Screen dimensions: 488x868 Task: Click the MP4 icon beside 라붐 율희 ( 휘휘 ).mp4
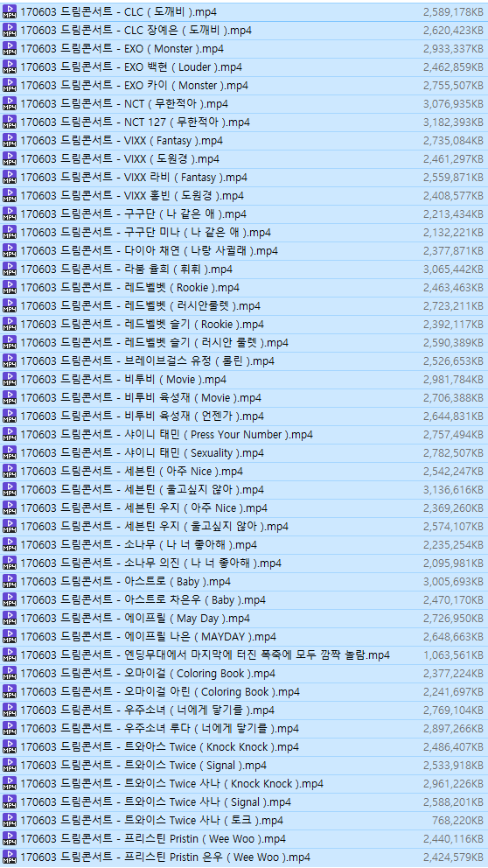(10, 269)
